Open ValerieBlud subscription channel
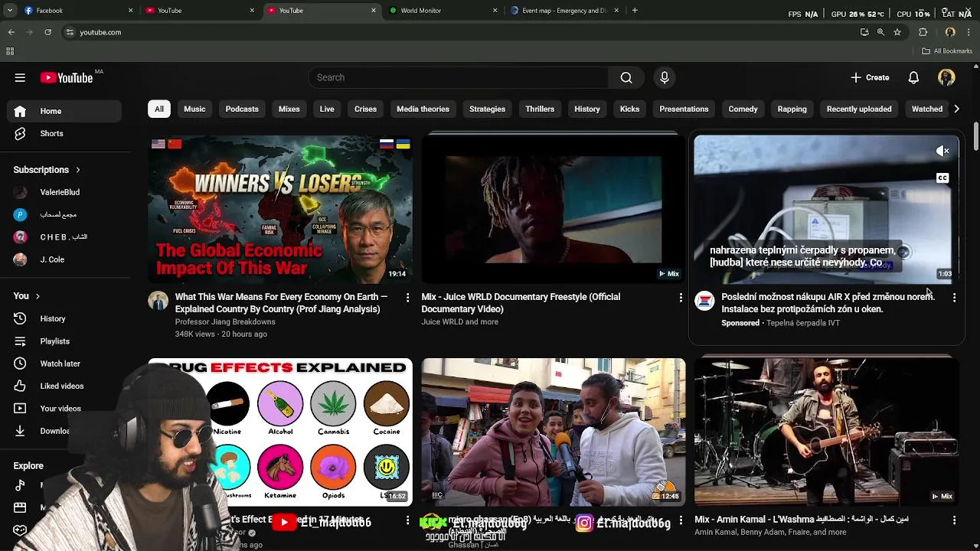The height and width of the screenshot is (551, 980). click(64, 192)
